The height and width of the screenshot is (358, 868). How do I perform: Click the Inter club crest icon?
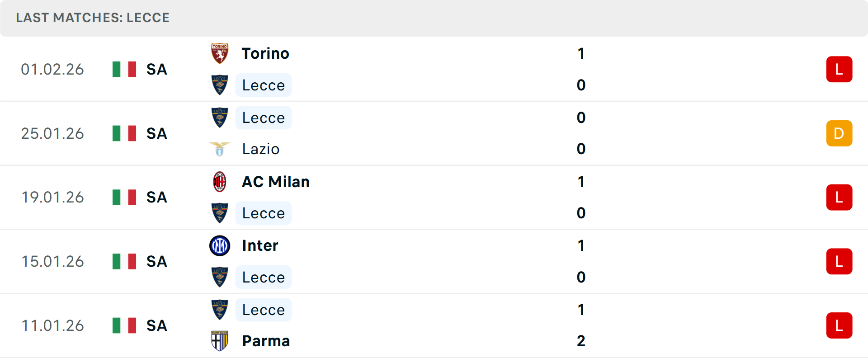[x=220, y=246]
